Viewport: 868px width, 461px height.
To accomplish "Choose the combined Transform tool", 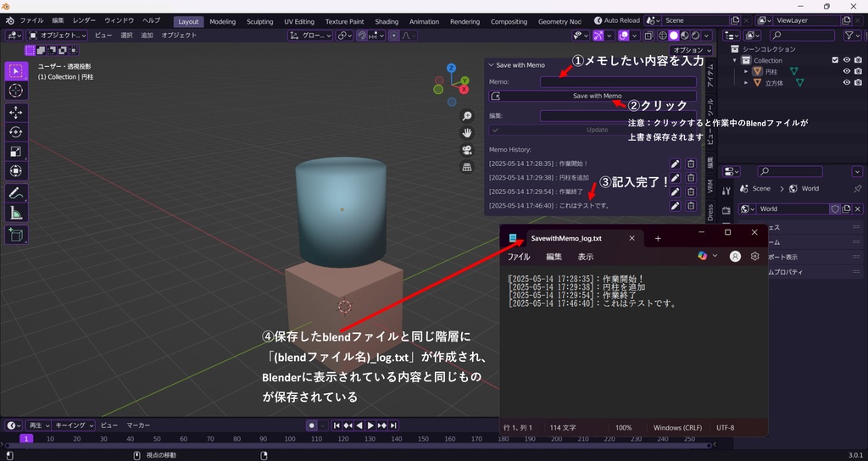I will coord(16,170).
